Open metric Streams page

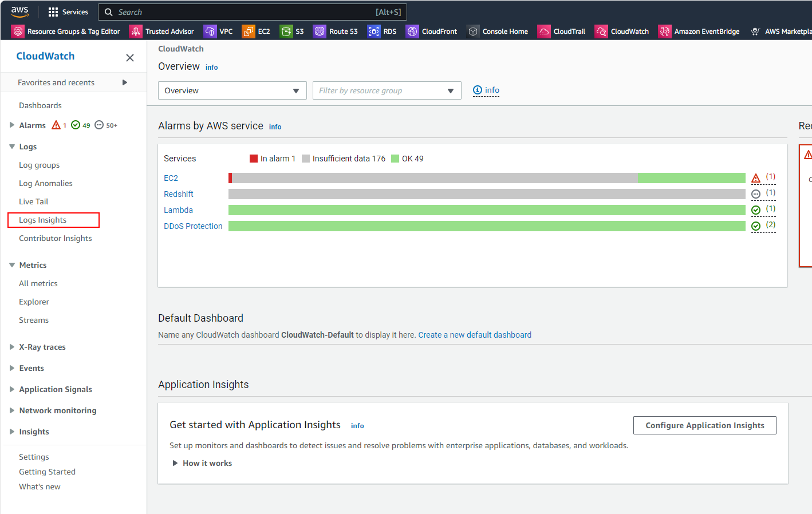(34, 320)
